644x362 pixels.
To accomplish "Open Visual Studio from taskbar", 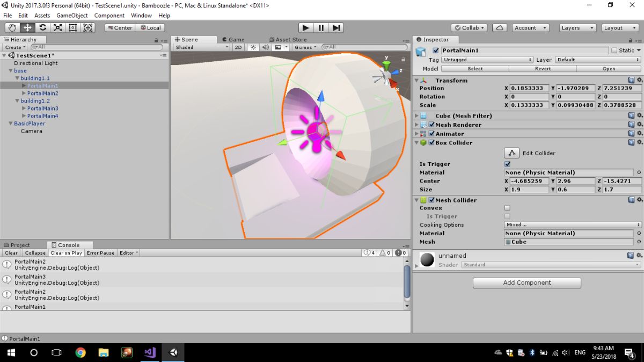I will [150, 352].
